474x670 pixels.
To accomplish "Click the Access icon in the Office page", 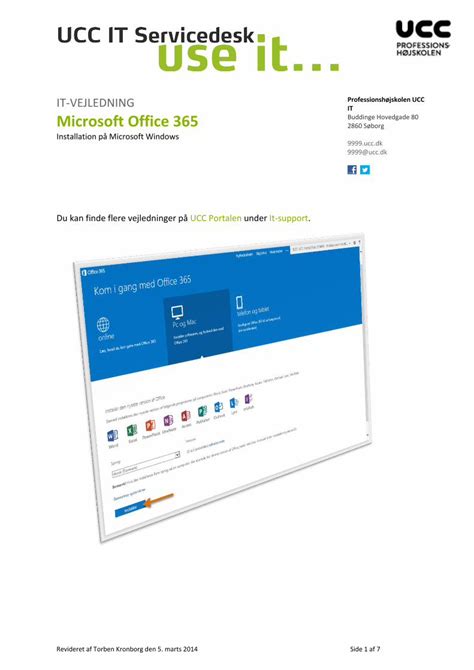I will click(185, 416).
